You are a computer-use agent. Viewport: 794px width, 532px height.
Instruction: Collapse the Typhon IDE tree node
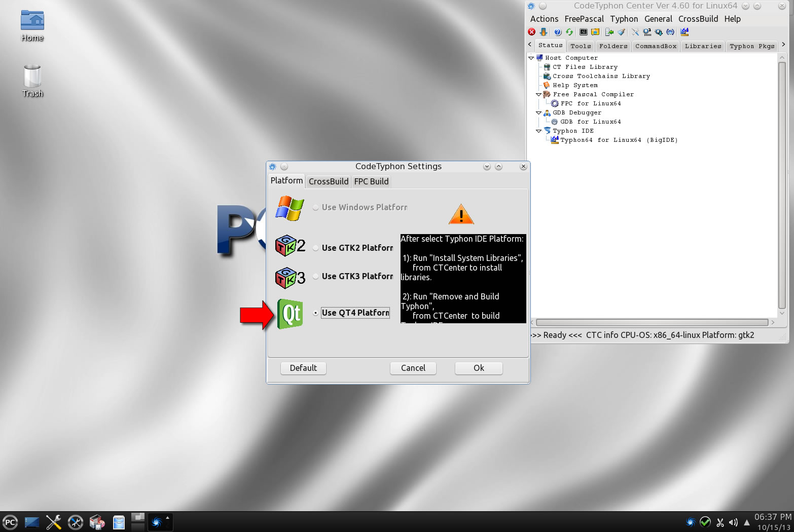(539, 131)
